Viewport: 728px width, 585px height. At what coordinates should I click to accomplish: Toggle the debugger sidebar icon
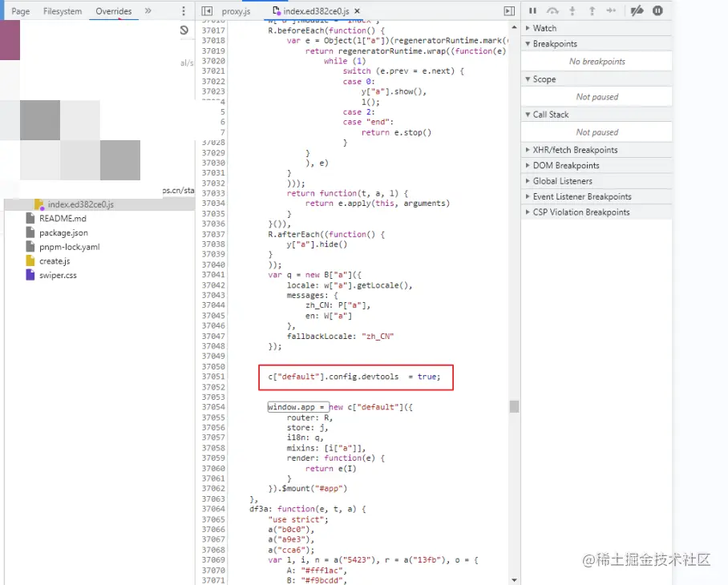[x=509, y=11]
